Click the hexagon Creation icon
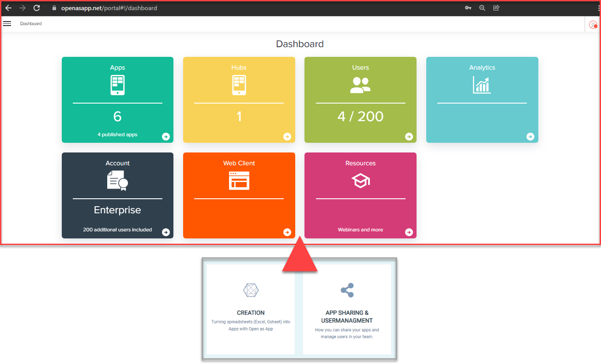Image resolution: width=601 pixels, height=364 pixels. 251,290
